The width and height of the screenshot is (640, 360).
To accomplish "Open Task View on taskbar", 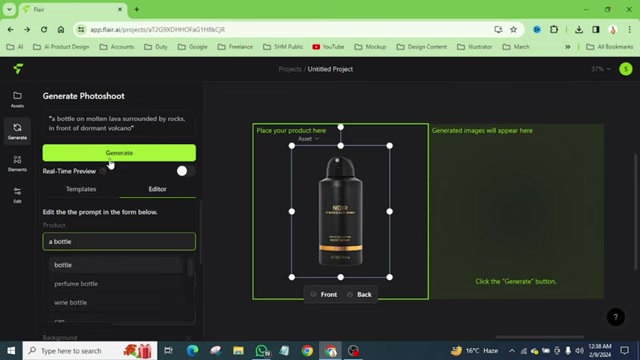I will tap(168, 351).
